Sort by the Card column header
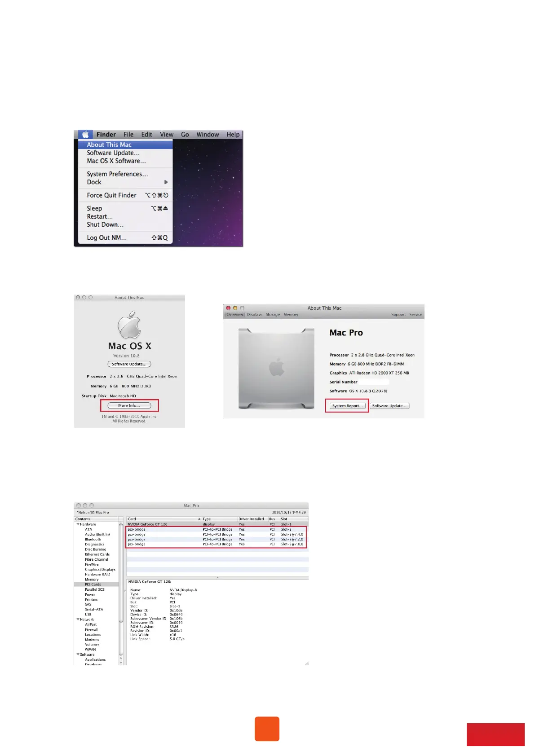Screen dimensions: 535x756 click(164, 519)
